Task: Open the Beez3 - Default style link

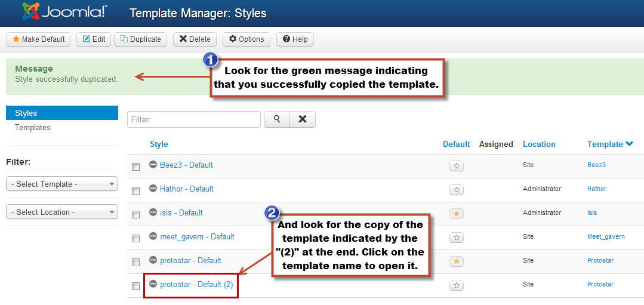Action: (x=186, y=165)
